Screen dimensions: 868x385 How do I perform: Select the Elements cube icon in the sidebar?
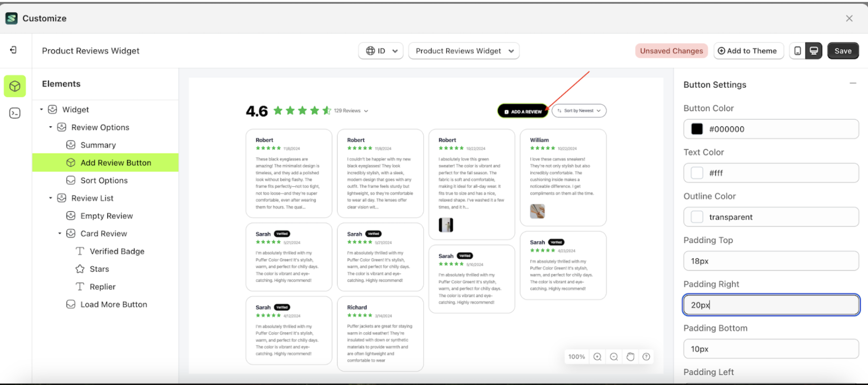click(15, 86)
